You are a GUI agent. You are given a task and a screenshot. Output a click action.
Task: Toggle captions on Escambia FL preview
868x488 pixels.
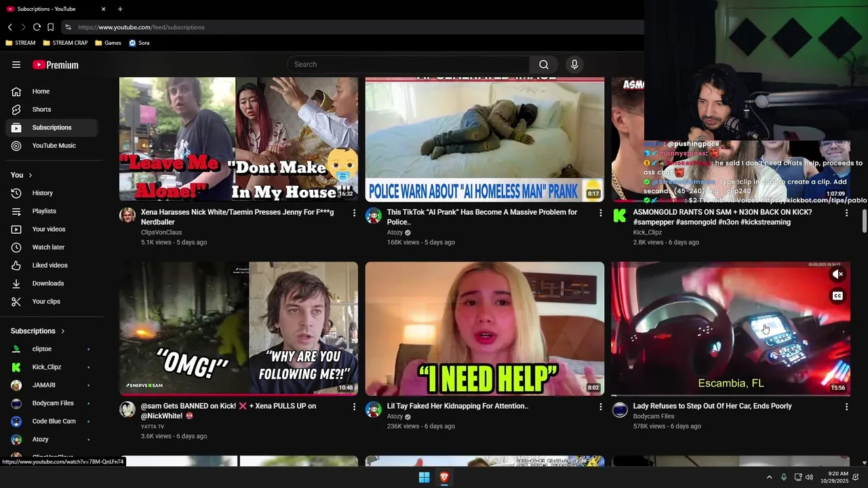[837, 296]
